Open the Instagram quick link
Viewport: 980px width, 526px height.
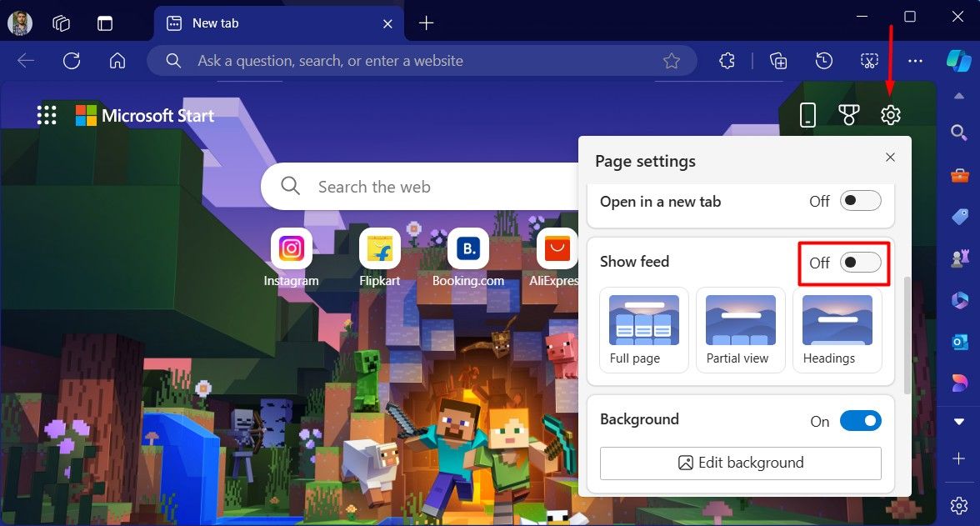[292, 258]
